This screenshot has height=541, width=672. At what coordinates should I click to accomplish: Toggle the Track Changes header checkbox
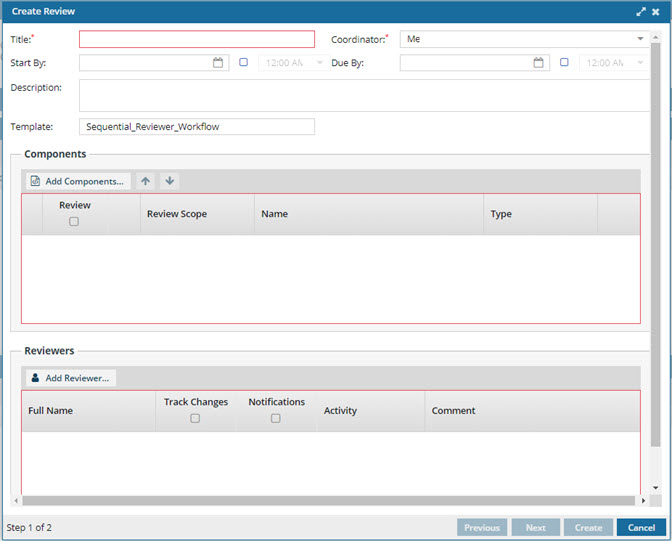[x=195, y=418]
